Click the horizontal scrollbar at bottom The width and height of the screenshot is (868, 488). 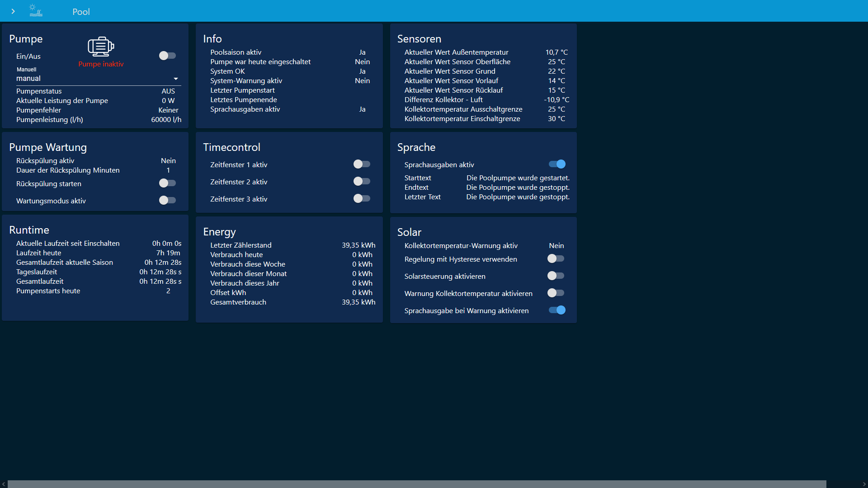tap(416, 484)
